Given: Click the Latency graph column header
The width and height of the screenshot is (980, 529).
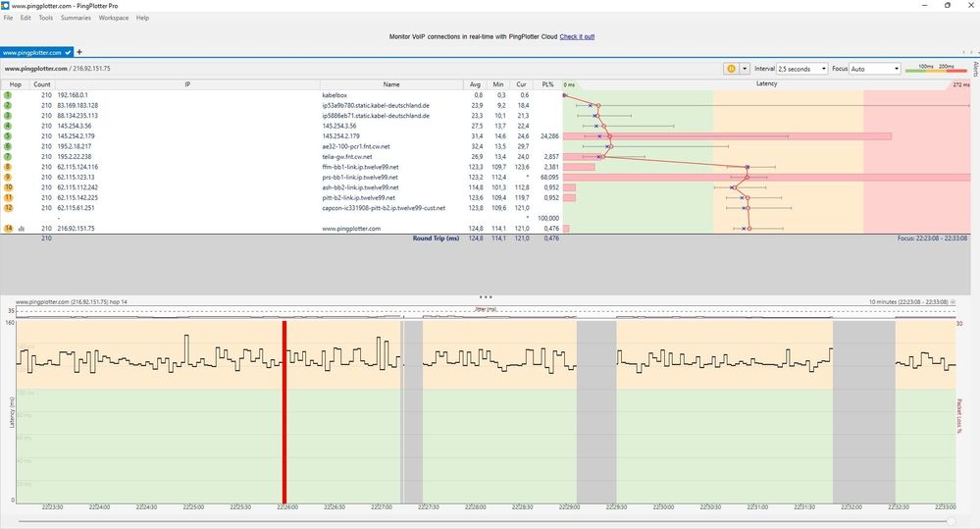Looking at the screenshot, I should tap(766, 83).
